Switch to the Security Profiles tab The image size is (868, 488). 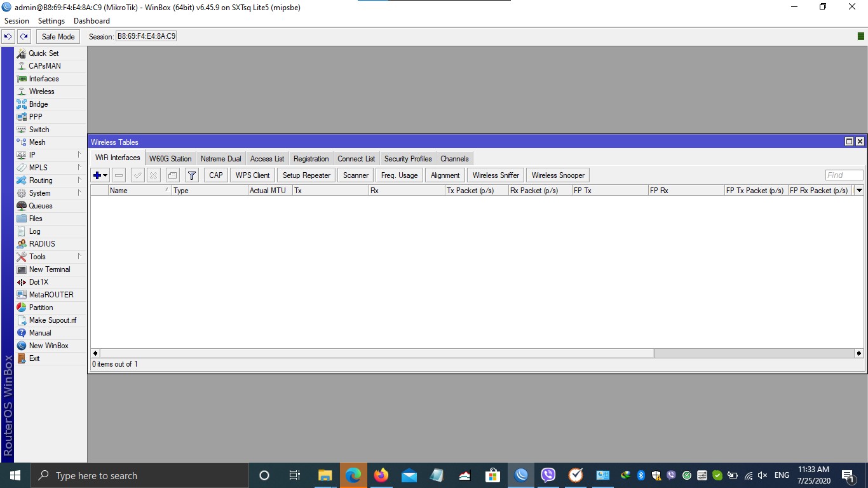(408, 159)
